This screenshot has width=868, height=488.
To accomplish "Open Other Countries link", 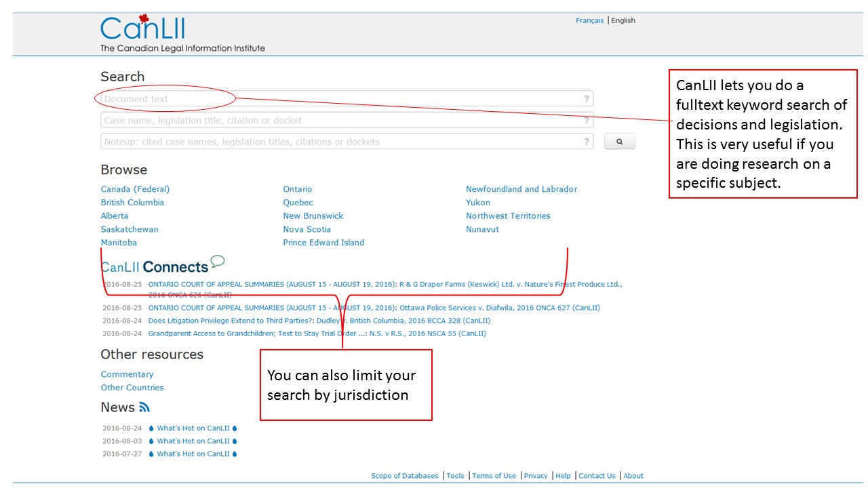I will tap(132, 388).
